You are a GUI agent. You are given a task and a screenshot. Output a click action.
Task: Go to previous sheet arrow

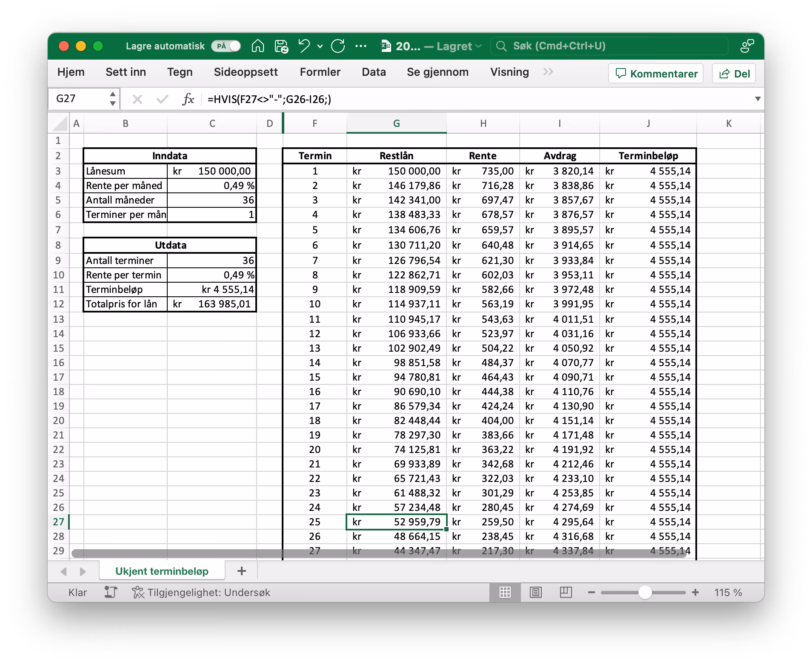(64, 571)
